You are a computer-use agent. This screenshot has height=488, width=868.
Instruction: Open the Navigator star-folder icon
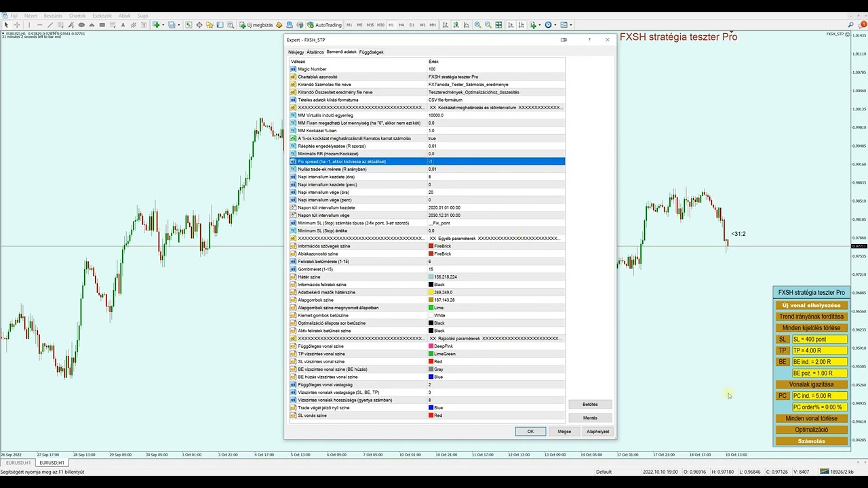210,25
